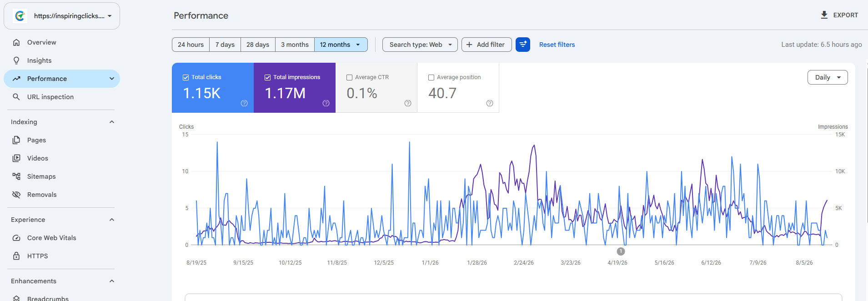This screenshot has width=868, height=301.
Task: Enable the Average position checkbox
Action: (x=431, y=77)
